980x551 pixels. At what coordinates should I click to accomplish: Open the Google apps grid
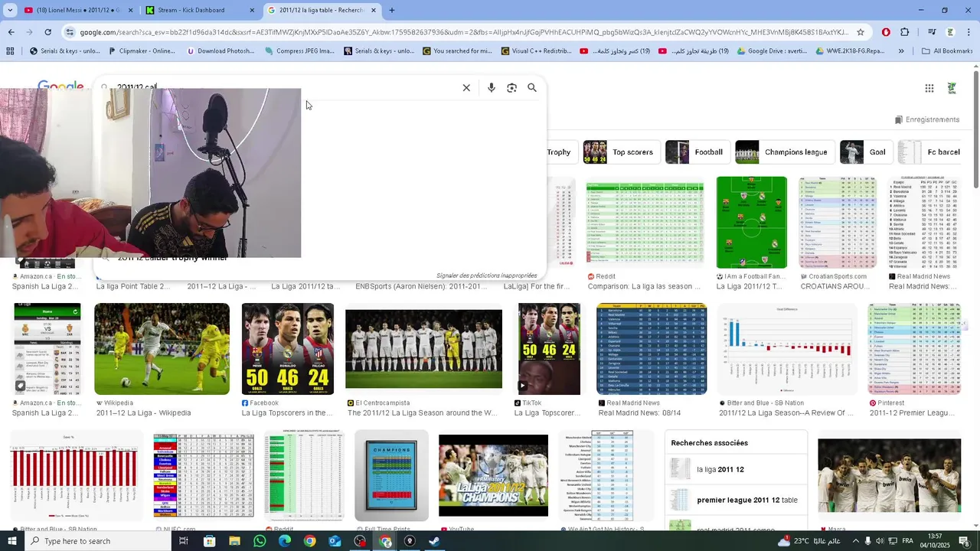click(929, 88)
